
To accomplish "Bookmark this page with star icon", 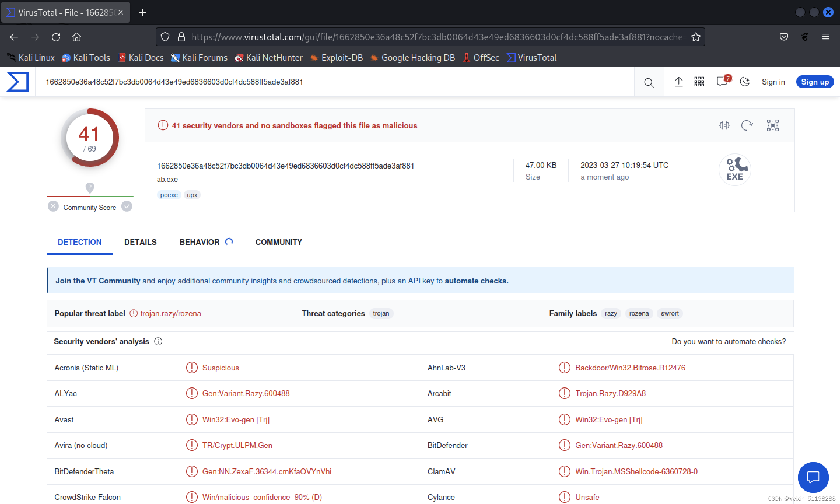I will 696,37.
